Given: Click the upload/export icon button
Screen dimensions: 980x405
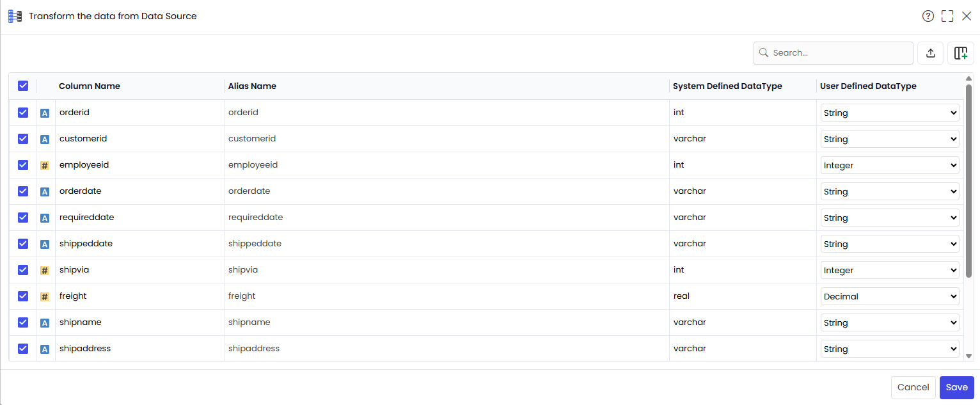Looking at the screenshot, I should coord(931,53).
